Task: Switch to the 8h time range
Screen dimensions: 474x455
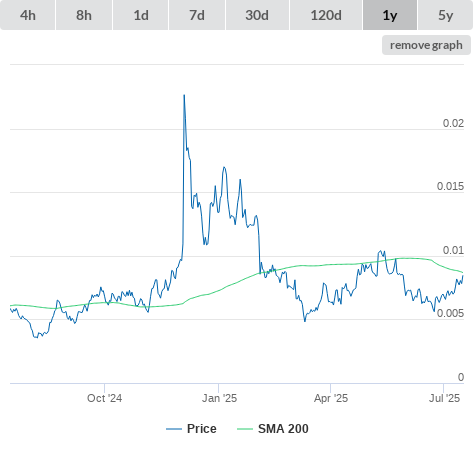Action: [84, 15]
